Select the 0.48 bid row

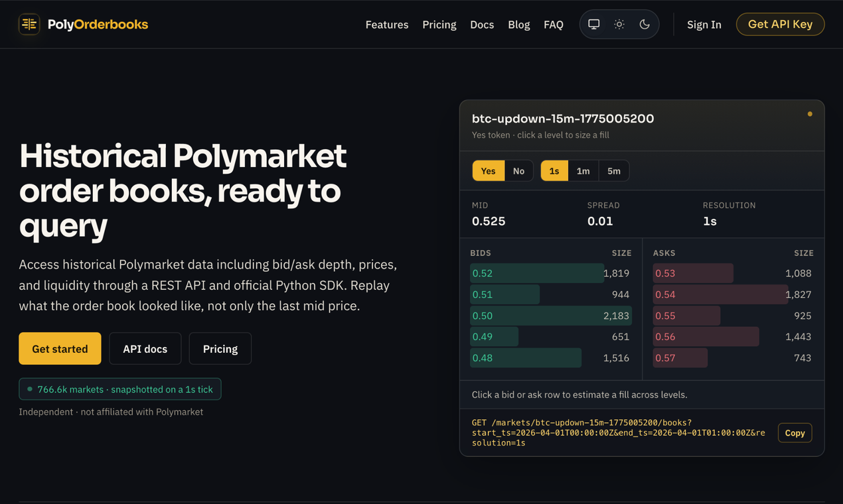pos(550,358)
